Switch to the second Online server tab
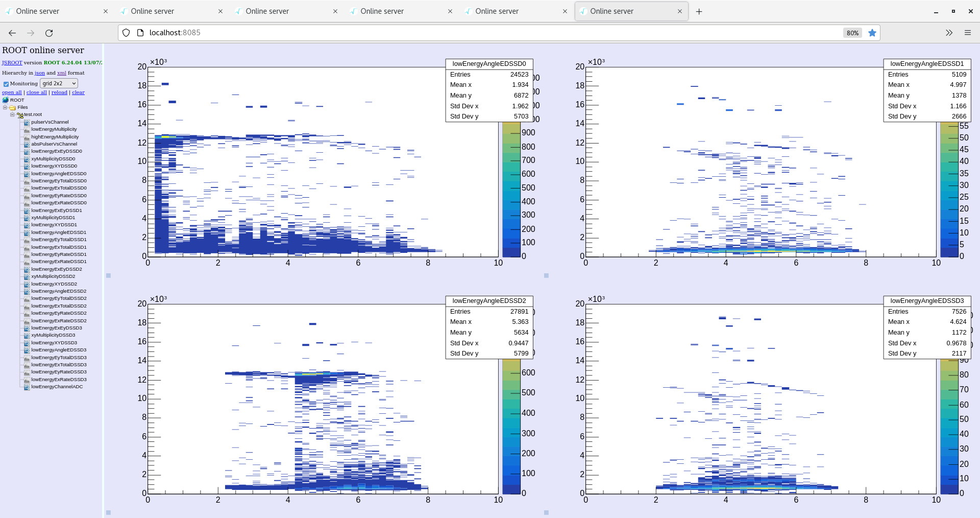 (x=152, y=11)
